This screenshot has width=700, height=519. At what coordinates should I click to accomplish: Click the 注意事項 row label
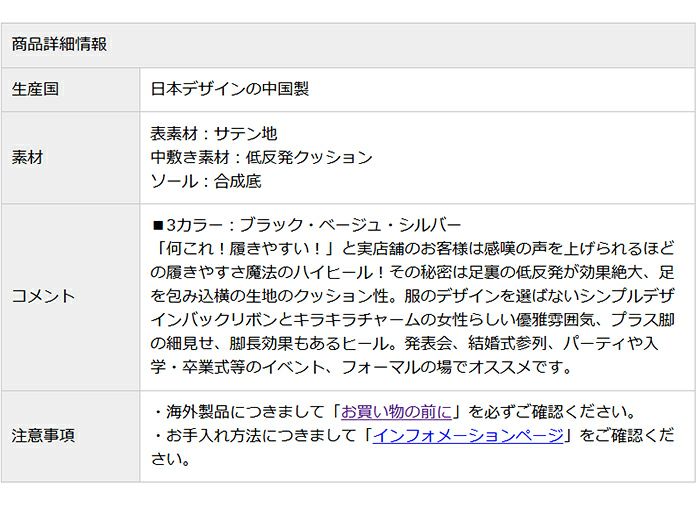(44, 436)
